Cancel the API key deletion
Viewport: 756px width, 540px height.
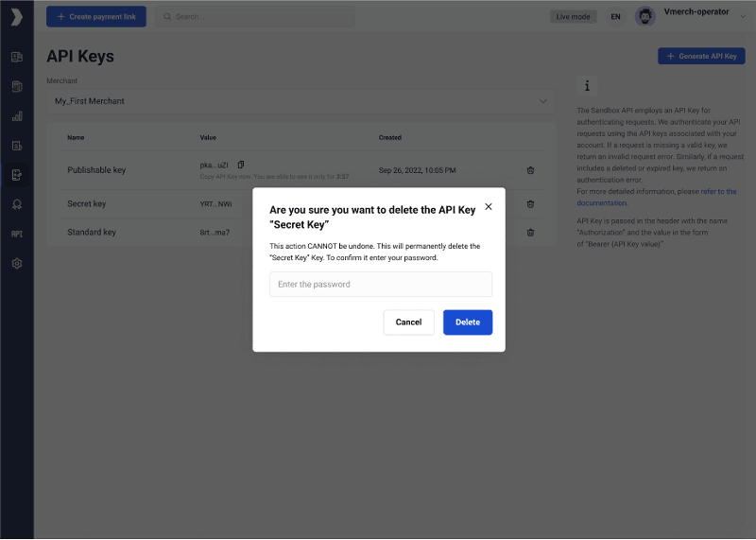408,322
